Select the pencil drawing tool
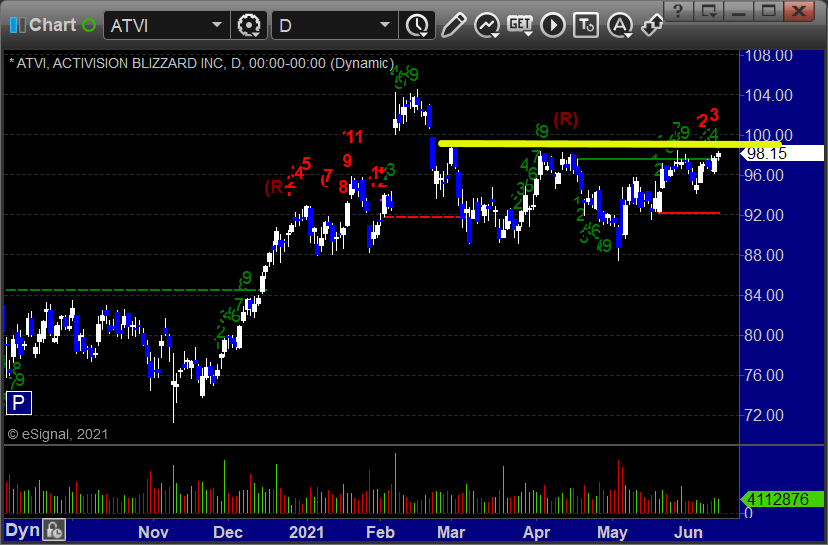The height and width of the screenshot is (545, 828). coord(453,25)
